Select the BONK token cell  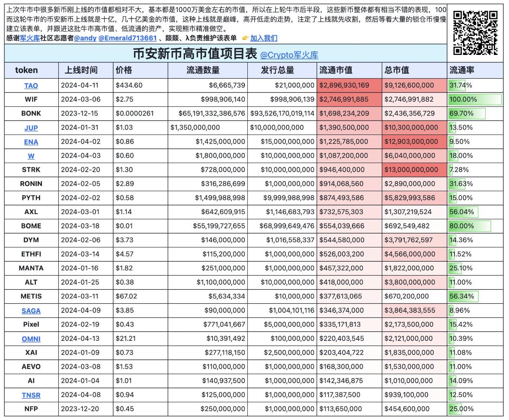pos(31,113)
